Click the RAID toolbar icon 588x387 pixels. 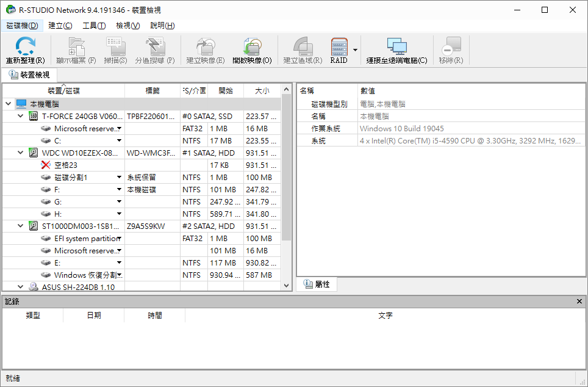339,46
